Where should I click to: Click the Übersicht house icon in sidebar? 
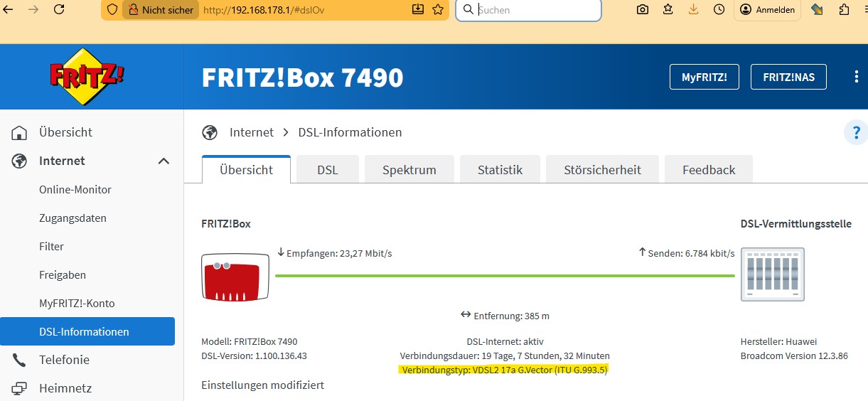pyautogui.click(x=19, y=132)
